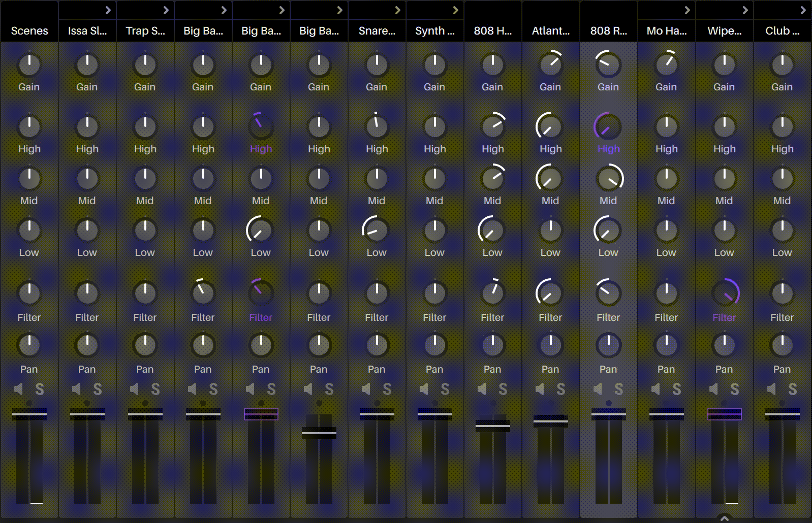
Task: Solo the 808 R... channel
Action: point(619,389)
